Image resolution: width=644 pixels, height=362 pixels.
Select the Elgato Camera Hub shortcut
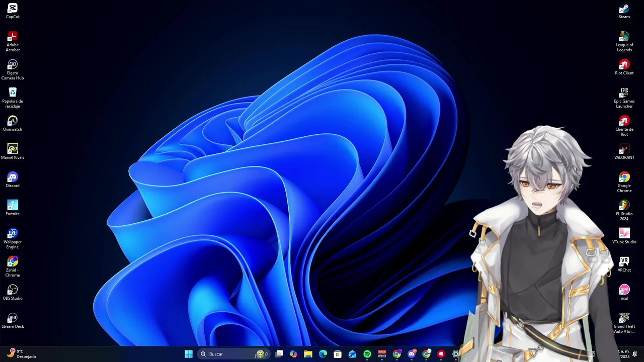(13, 70)
